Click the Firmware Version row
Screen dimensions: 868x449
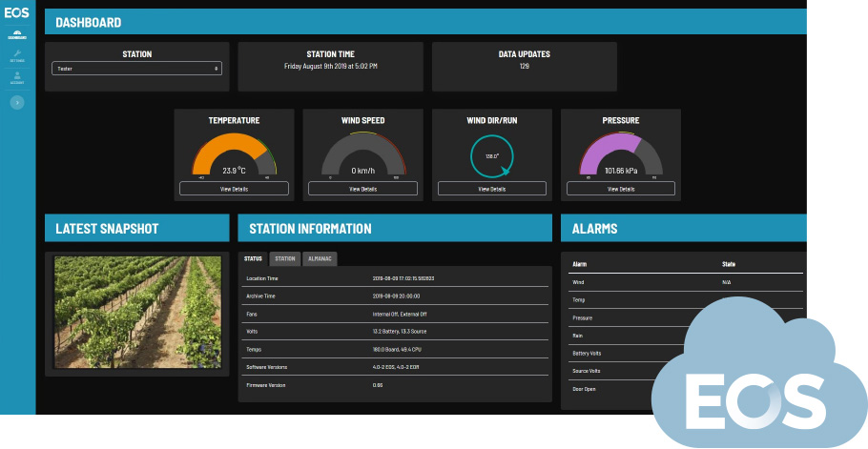click(x=395, y=385)
